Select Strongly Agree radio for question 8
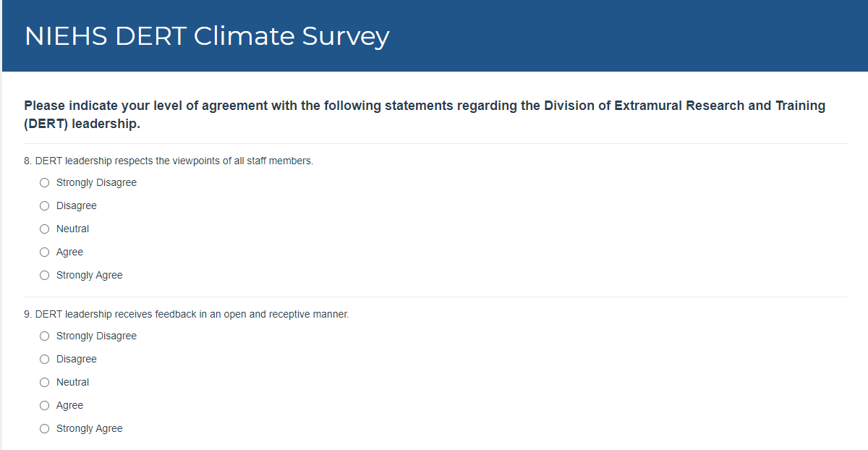The height and width of the screenshot is (450, 868). pos(45,276)
